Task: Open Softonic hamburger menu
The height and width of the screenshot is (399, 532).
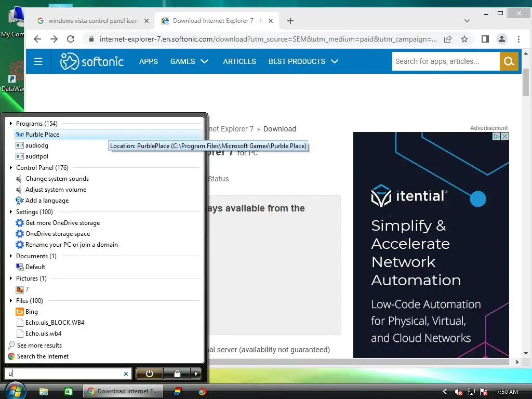Action: (38, 61)
